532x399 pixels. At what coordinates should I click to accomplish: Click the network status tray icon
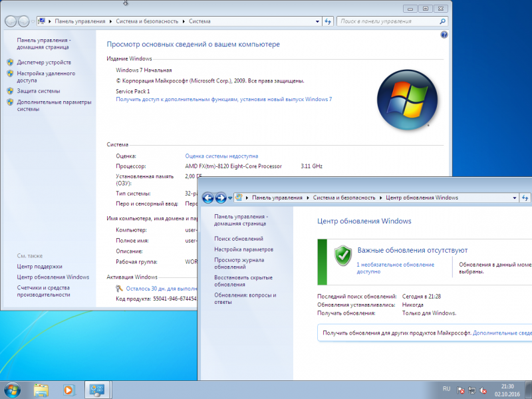pyautogui.click(x=471, y=390)
